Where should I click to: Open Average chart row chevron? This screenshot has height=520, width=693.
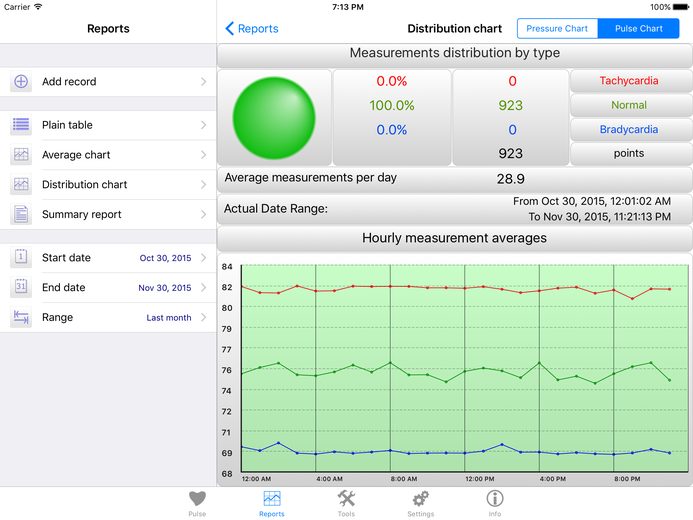point(203,155)
